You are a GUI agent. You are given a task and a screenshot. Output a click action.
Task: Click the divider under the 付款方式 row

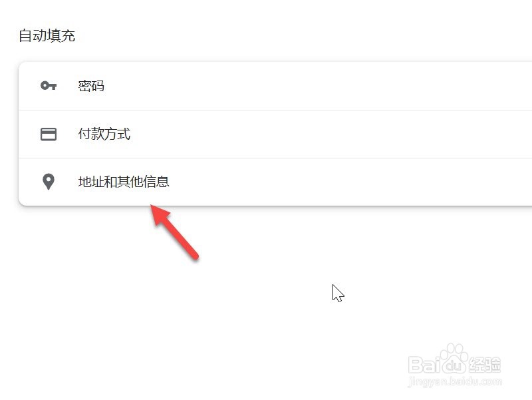(x=275, y=158)
